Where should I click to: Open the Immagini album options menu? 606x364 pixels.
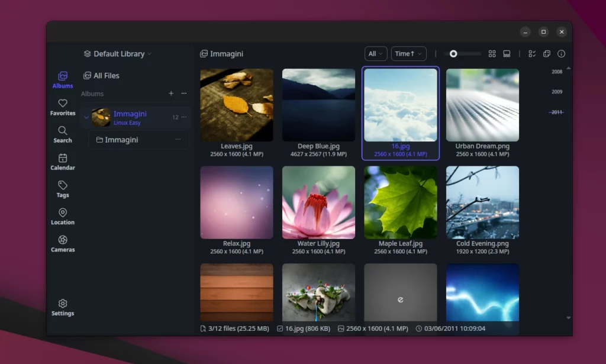(x=183, y=117)
